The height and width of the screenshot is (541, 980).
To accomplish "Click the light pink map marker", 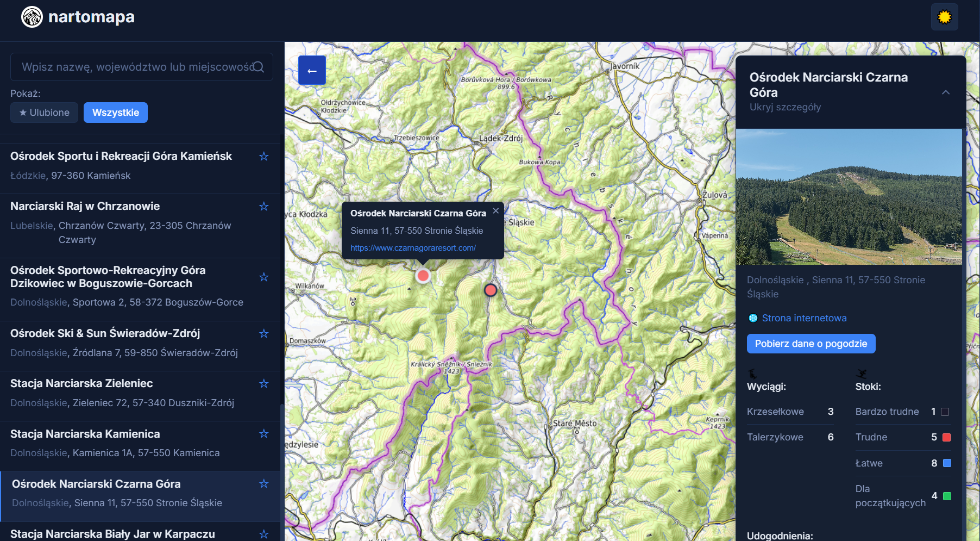I will pyautogui.click(x=423, y=276).
